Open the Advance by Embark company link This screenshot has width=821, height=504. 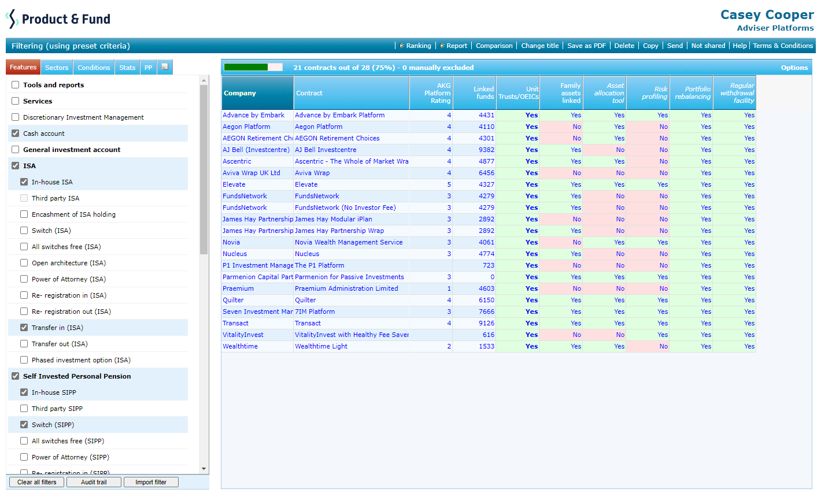253,115
